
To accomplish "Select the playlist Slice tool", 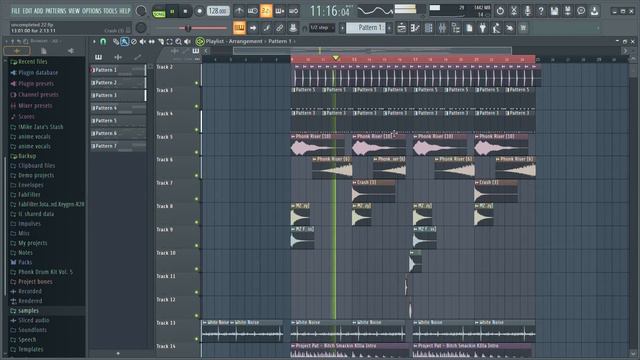I will click(x=161, y=42).
